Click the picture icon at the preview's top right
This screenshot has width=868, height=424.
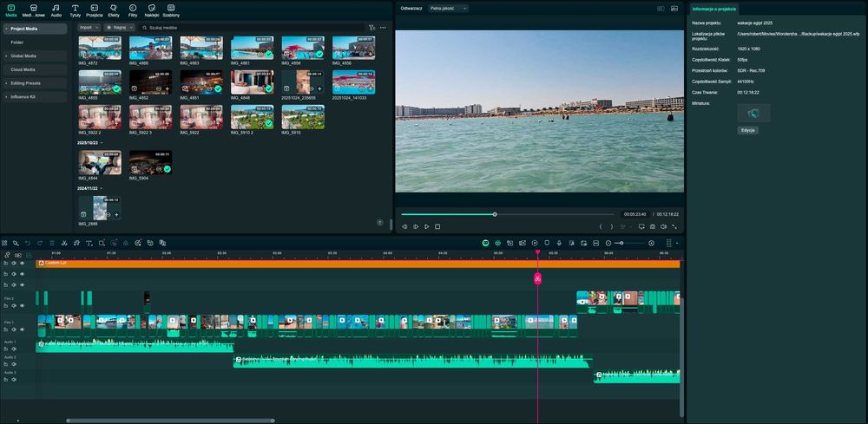pos(674,9)
